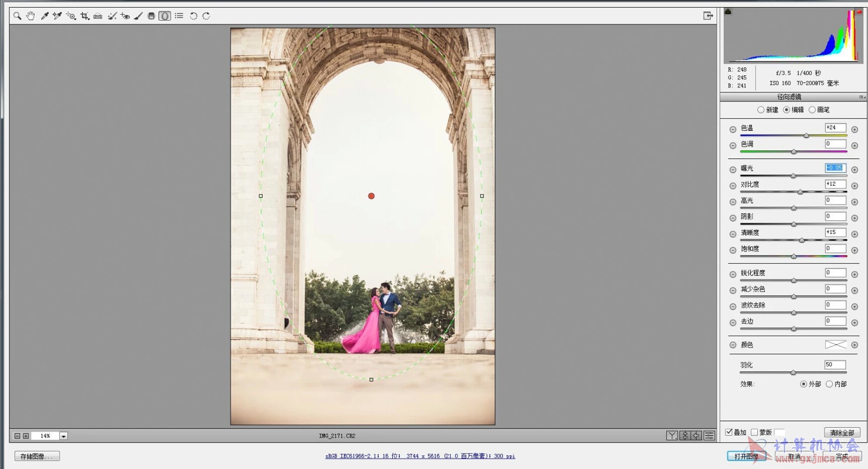This screenshot has width=868, height=469.
Task: Open the preferences list icon in toolbar
Action: (x=179, y=16)
